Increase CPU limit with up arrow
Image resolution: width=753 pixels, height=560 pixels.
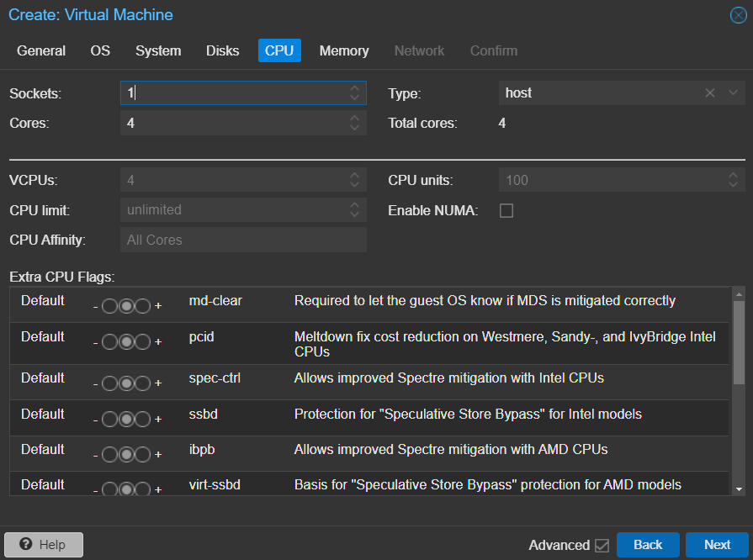(354, 205)
